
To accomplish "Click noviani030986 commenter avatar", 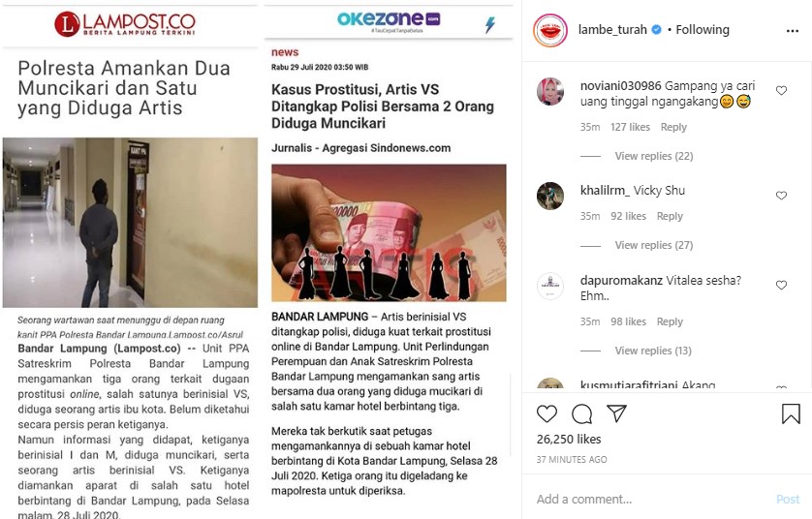I will pyautogui.click(x=550, y=92).
